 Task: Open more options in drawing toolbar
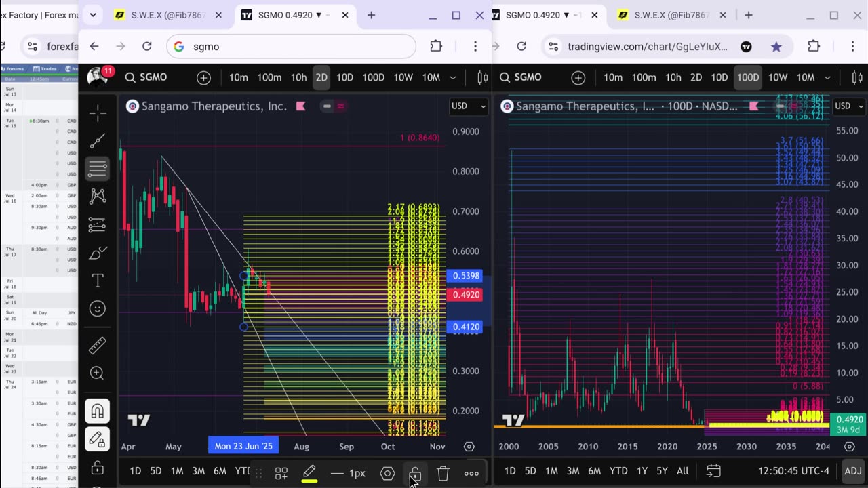click(x=471, y=473)
